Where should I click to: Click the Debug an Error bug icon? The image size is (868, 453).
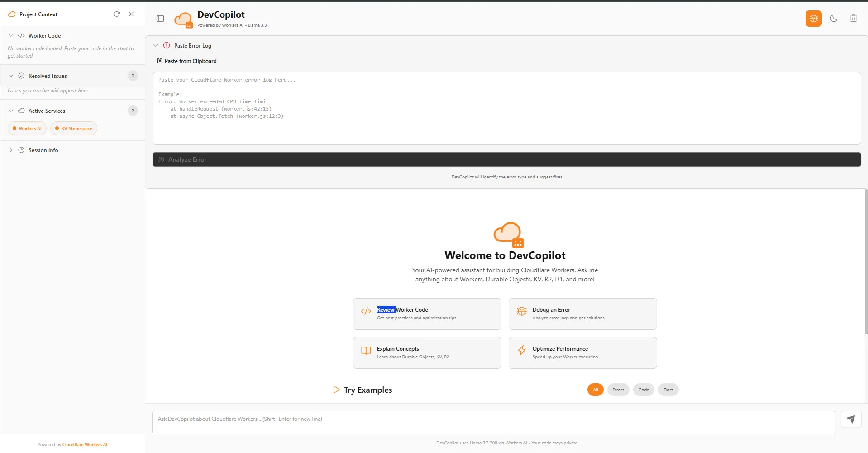pos(522,311)
